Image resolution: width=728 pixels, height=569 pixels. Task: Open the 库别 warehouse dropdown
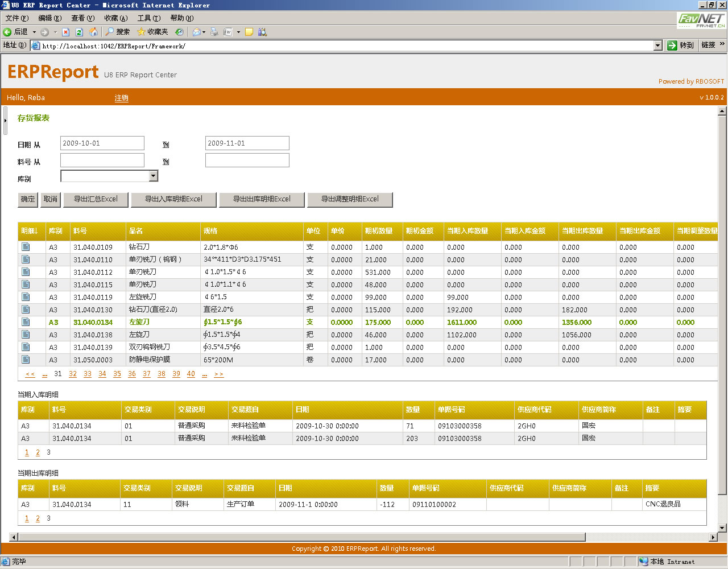[153, 176]
